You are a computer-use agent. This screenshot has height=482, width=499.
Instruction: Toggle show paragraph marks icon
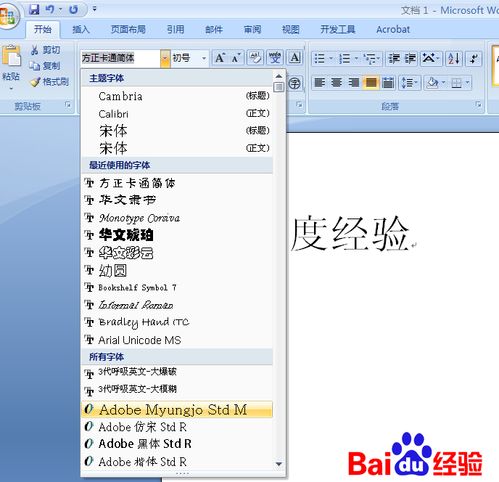(x=474, y=59)
